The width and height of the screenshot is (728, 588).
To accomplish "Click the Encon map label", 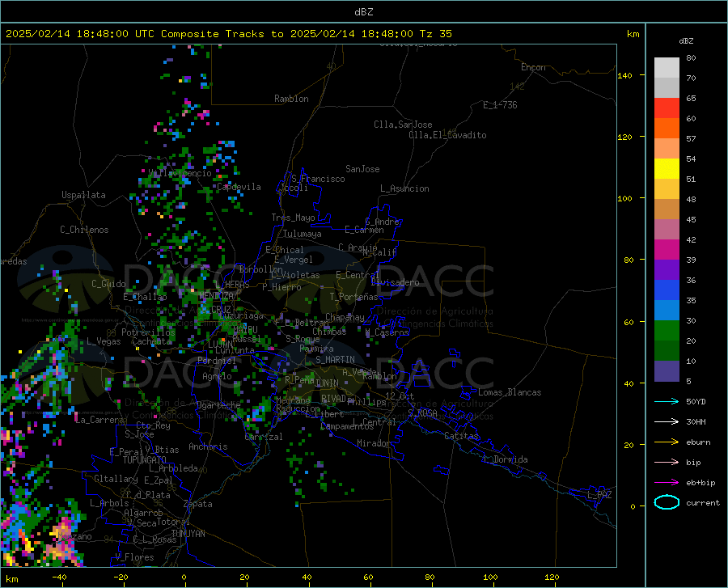I will (x=533, y=67).
